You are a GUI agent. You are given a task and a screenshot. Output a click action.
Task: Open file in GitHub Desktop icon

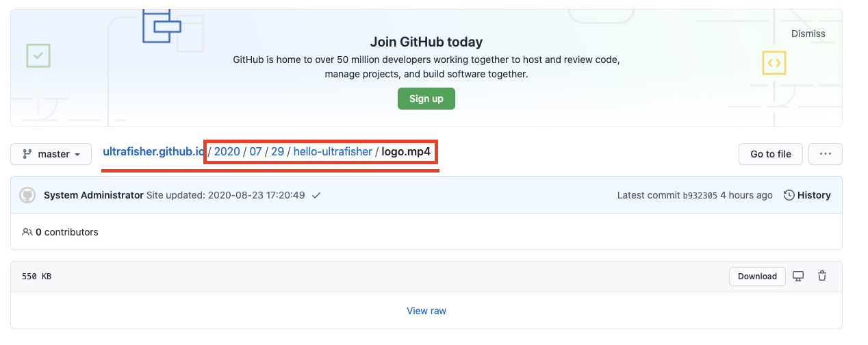click(798, 277)
